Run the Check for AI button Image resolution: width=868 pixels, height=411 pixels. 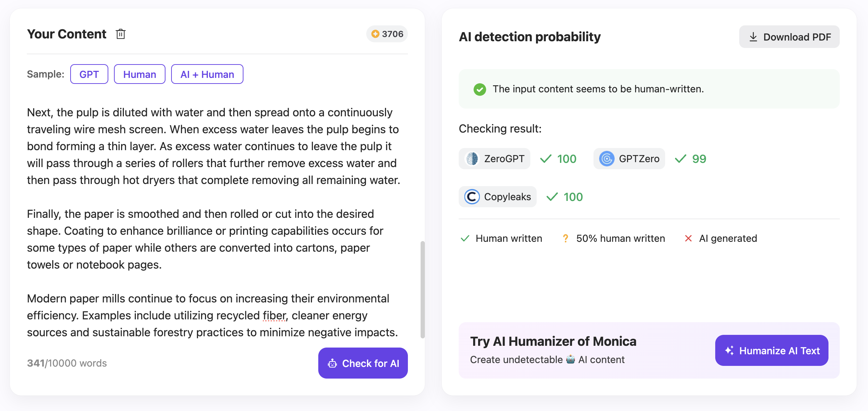tap(363, 363)
